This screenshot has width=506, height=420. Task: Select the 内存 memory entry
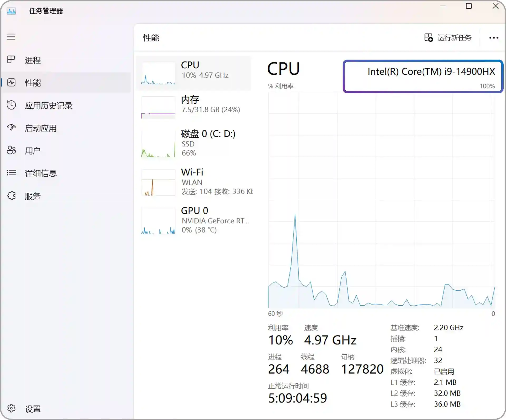coord(194,107)
